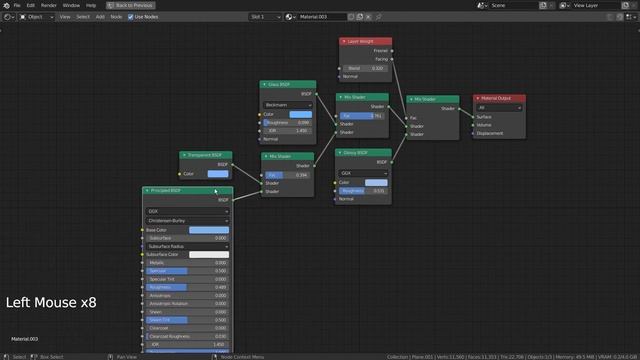Image resolution: width=640 pixels, height=360 pixels.
Task: Adjust Principled Sheen Tint slider
Action: coord(187,320)
